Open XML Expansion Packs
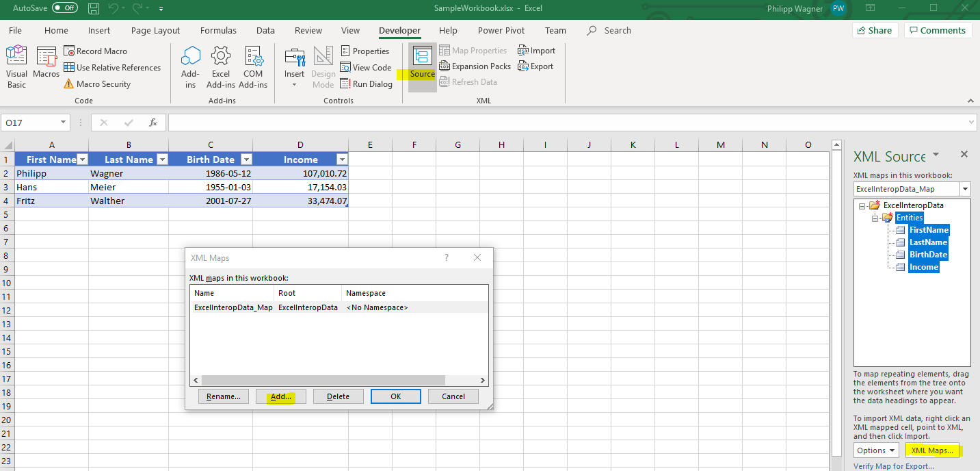The image size is (980, 471). pos(475,66)
